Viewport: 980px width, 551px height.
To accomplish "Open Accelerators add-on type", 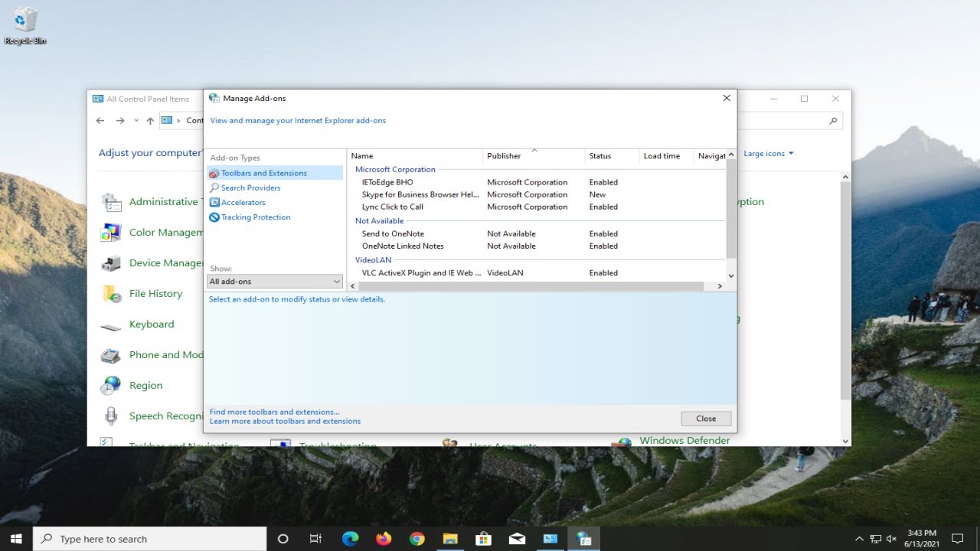I will [x=243, y=203].
